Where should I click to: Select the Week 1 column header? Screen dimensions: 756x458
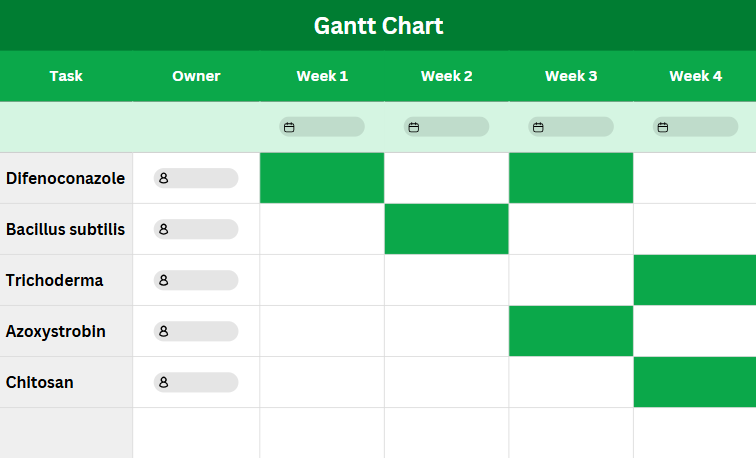coord(322,76)
